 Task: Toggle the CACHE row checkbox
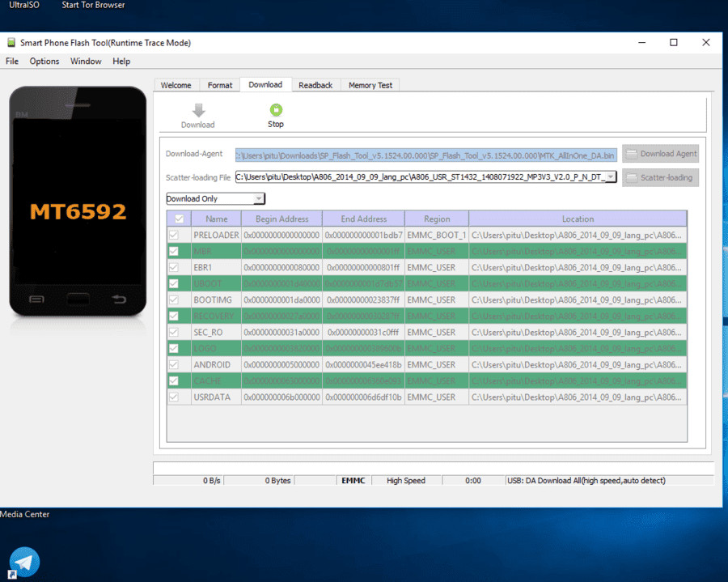(x=174, y=381)
